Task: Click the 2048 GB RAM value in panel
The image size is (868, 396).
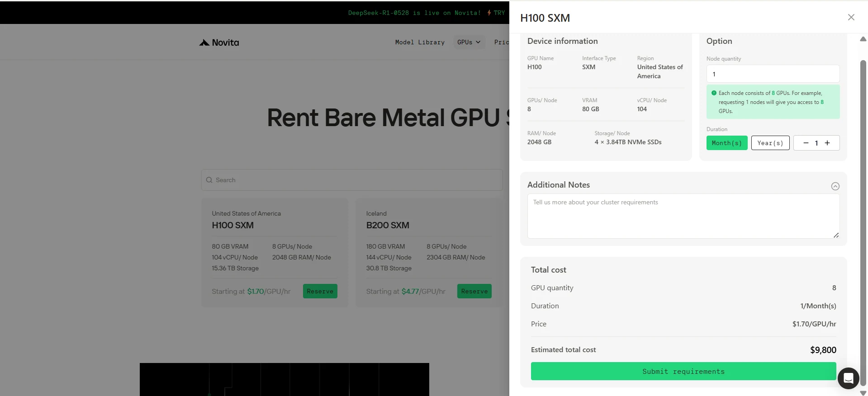Action: (539, 142)
